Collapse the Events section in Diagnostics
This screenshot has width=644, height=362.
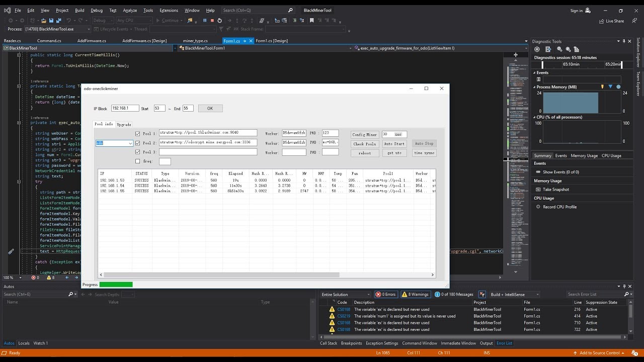click(x=535, y=73)
